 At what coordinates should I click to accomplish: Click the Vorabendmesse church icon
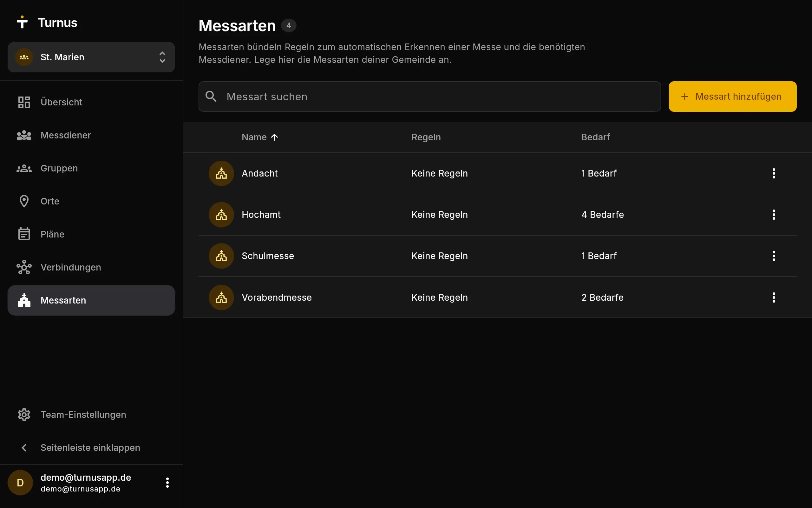click(x=221, y=297)
